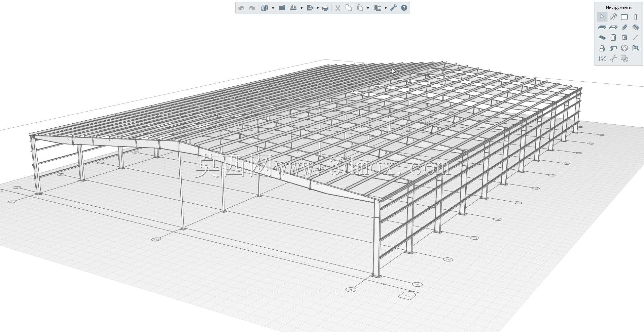Select the Wall tool
The width and height of the screenshot is (644, 332).
tap(624, 17)
